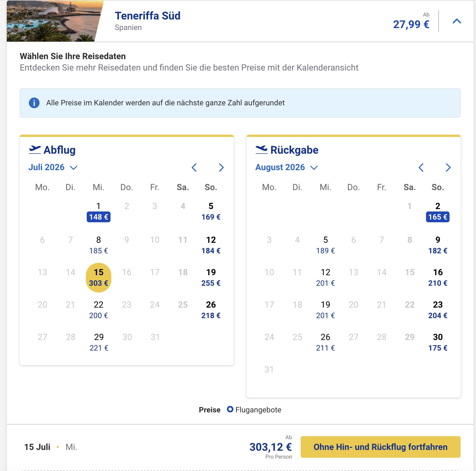The height and width of the screenshot is (471, 476).
Task: Open the August 2026 month dropdown
Action: click(286, 167)
